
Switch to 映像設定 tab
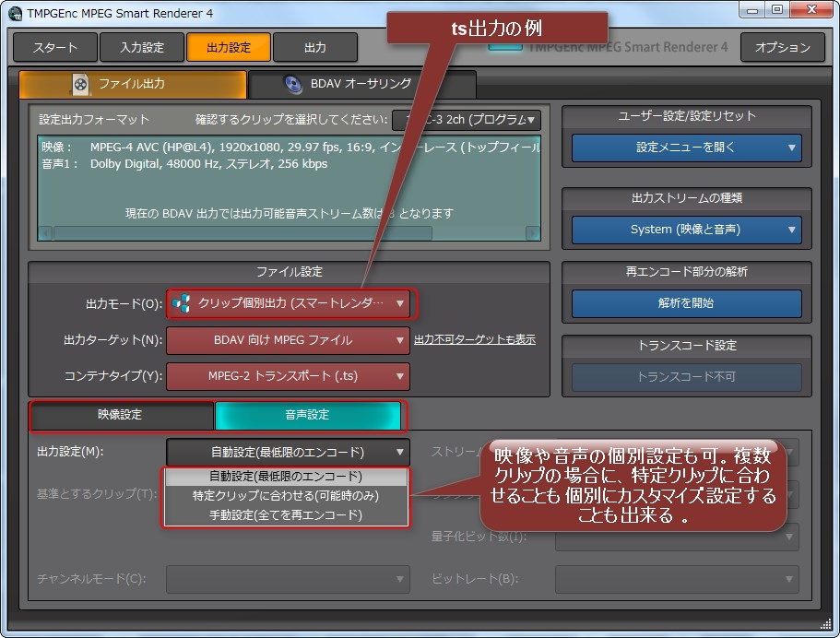[121, 415]
